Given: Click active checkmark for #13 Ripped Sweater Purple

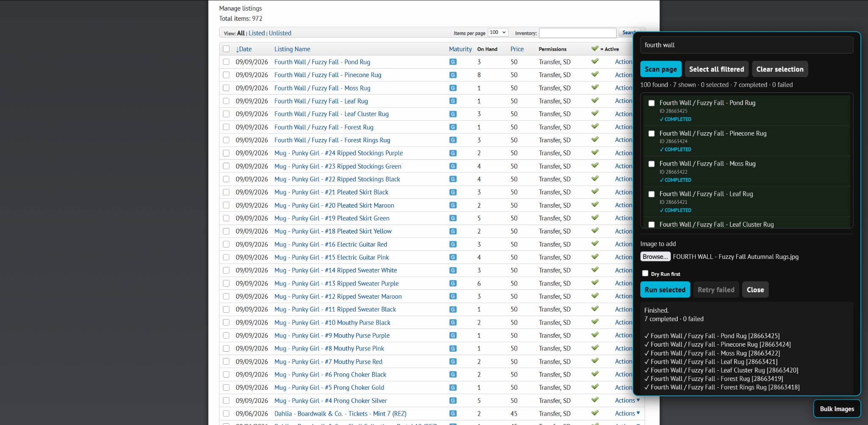Looking at the screenshot, I should coord(595,283).
